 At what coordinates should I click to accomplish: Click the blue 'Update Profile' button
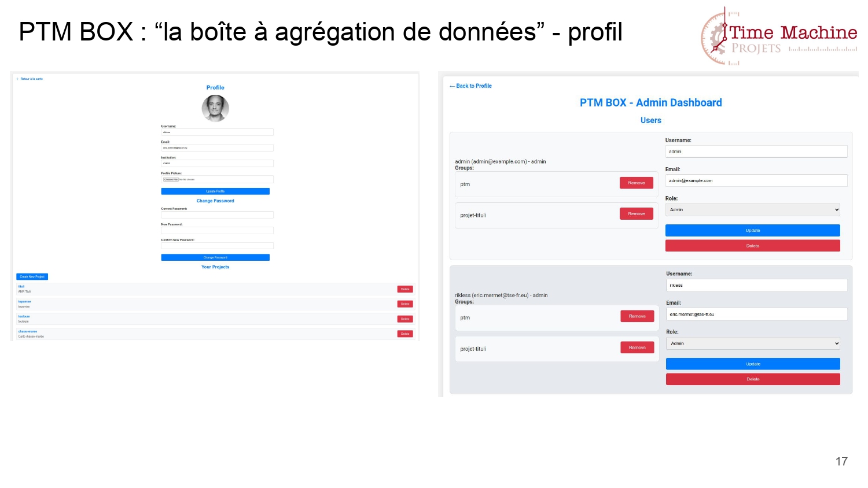215,191
